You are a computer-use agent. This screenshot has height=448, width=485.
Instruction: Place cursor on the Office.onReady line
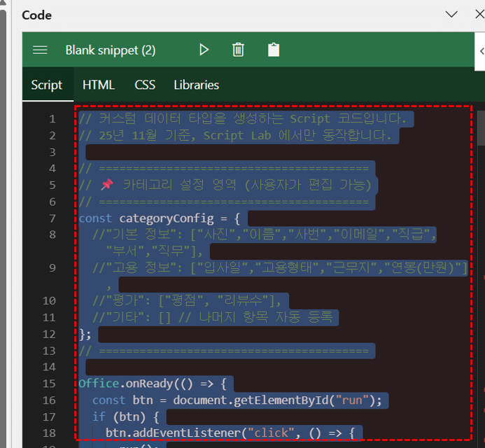pyautogui.click(x=154, y=384)
